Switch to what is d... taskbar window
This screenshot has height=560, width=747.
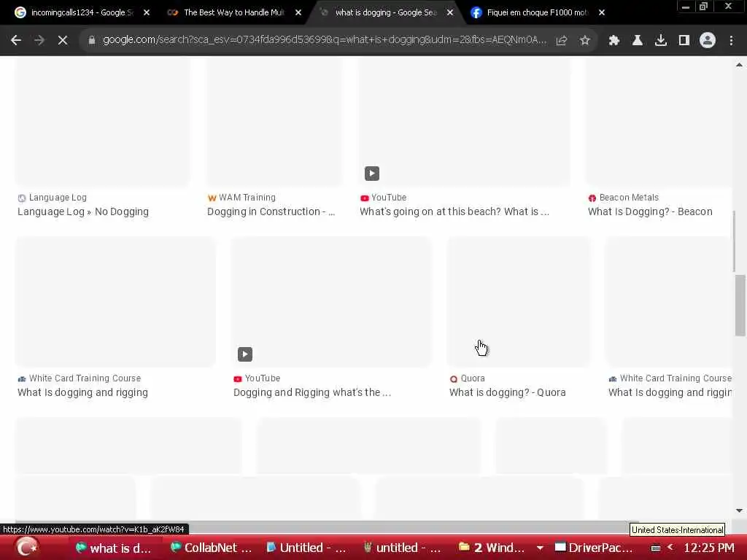113,548
